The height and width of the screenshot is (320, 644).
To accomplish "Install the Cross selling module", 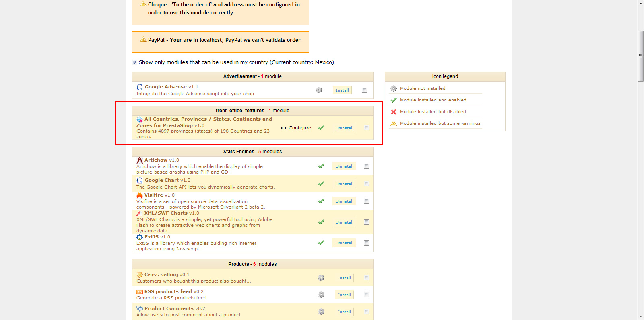I will 344,278.
